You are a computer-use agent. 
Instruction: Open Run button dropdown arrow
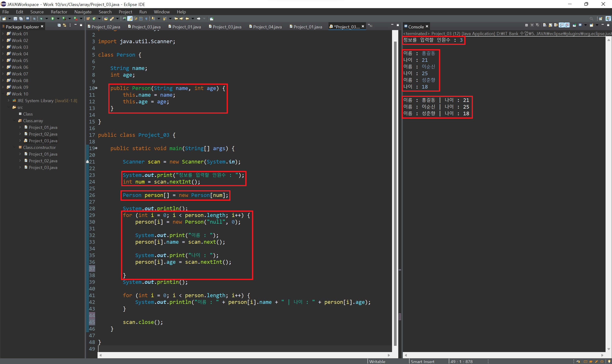pos(58,19)
